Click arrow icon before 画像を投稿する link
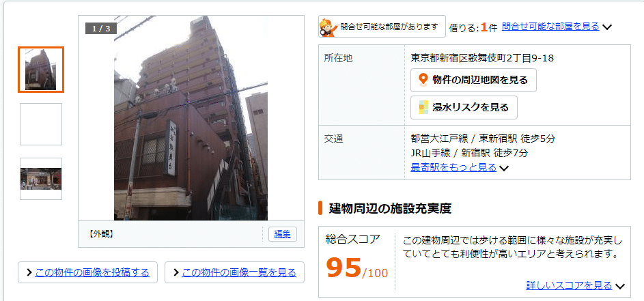644x301 pixels. (29, 272)
